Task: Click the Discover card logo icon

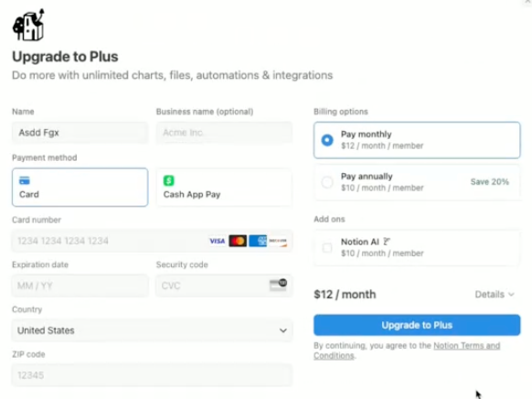Action: coord(278,241)
